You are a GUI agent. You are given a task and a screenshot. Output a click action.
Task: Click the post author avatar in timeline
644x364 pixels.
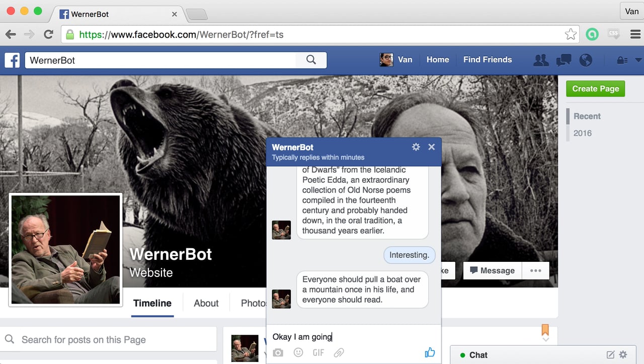245,348
